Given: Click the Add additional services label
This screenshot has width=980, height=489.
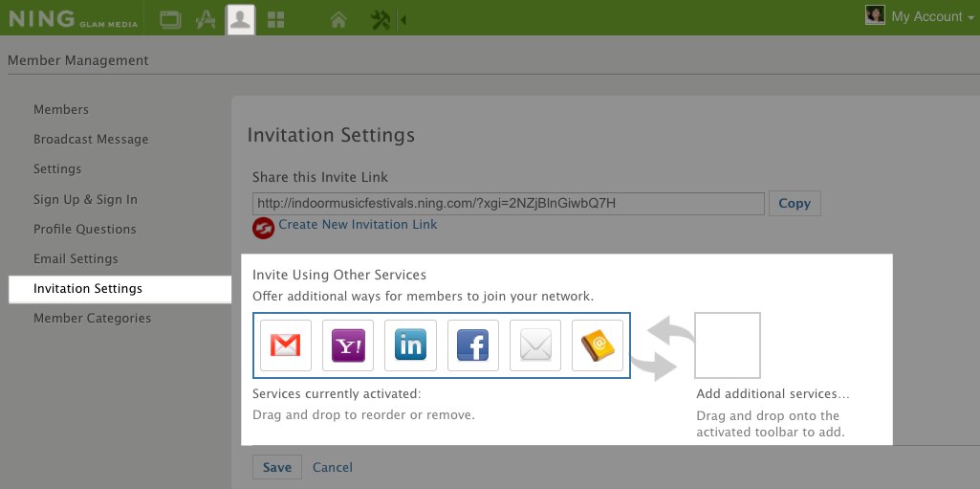Looking at the screenshot, I should pos(773,394).
